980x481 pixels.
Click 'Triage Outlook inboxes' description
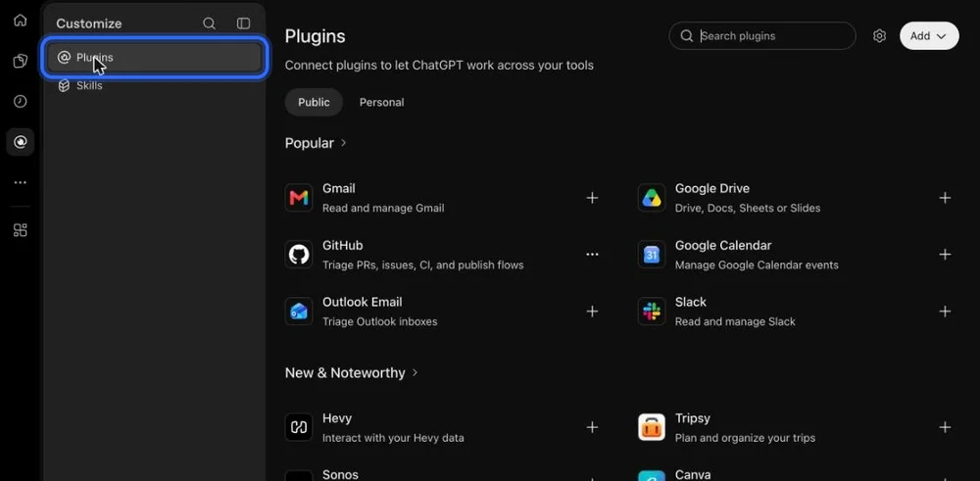pos(380,321)
